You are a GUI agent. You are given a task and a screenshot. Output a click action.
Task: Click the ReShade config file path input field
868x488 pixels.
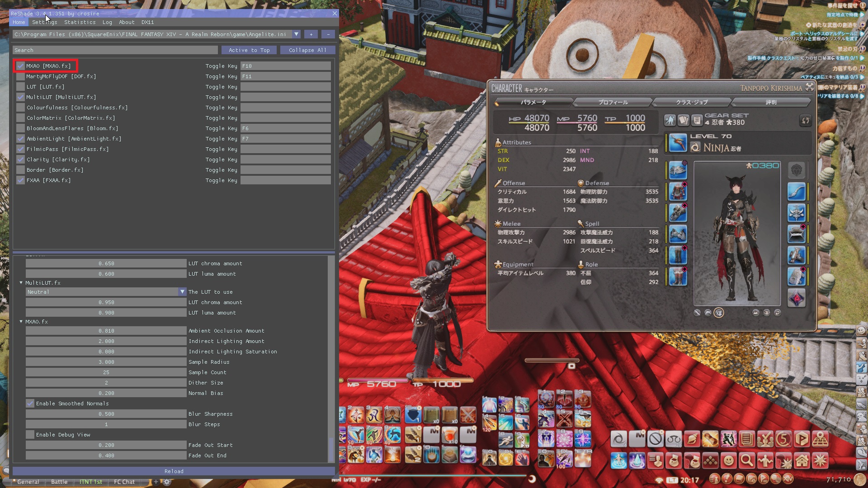(153, 34)
